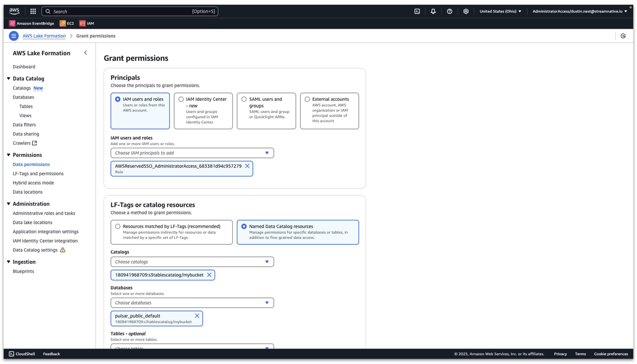The height and width of the screenshot is (364, 637).
Task: Click the AWS Lake Formation breadcrumb link
Action: (x=44, y=36)
